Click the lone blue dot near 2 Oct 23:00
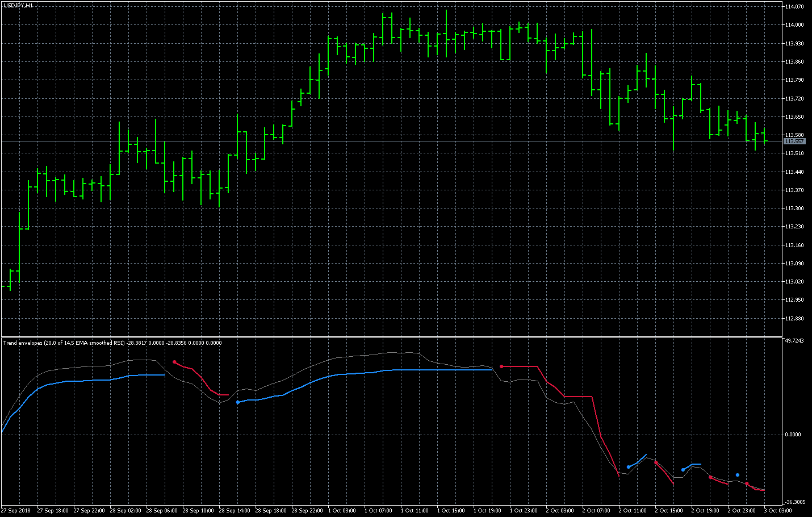The image size is (812, 517). tap(737, 475)
